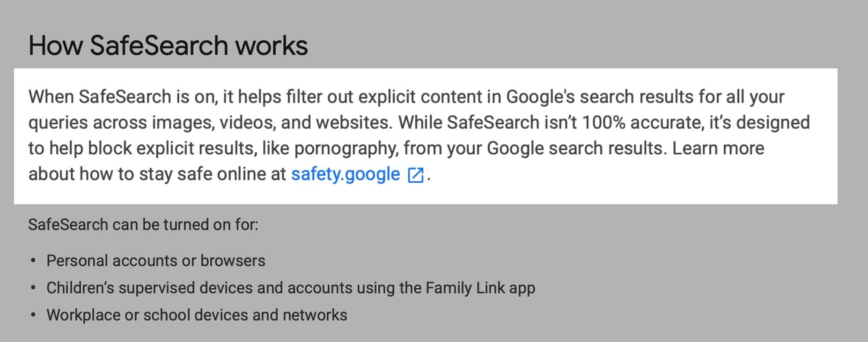Click the bullet before "Children's supervised devices"
Image resolution: width=868 pixels, height=342 pixels.
[33, 288]
